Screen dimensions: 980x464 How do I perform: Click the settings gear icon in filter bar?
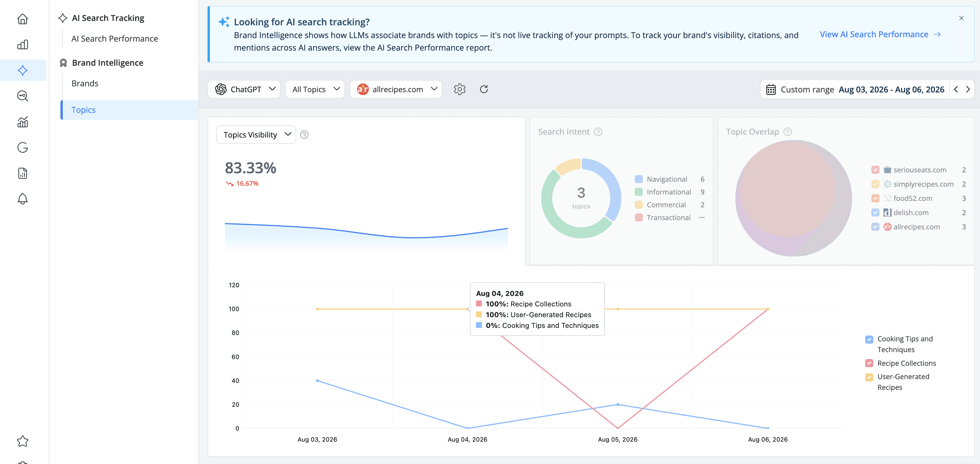[x=459, y=89]
